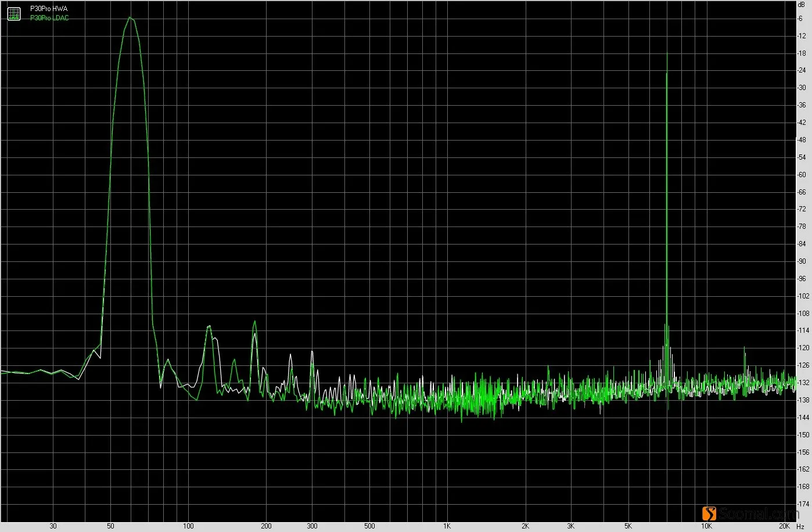The image size is (812, 532).
Task: Click the graph legend grid icon
Action: 13,13
